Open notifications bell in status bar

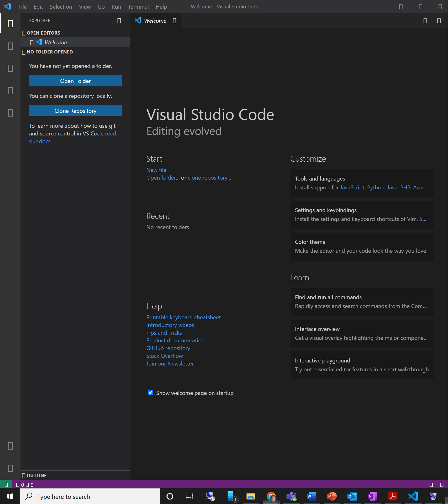(x=442, y=485)
